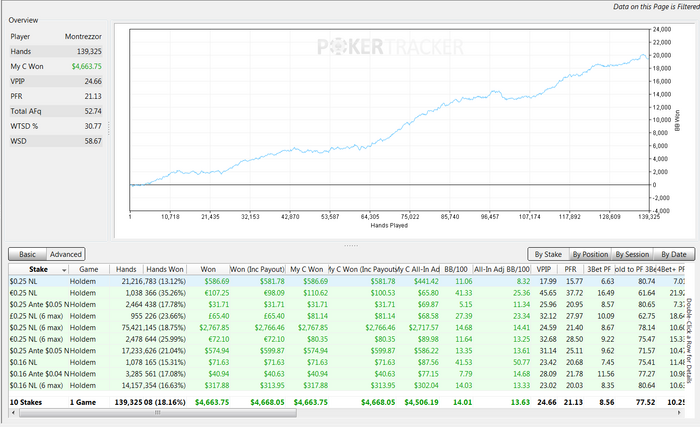Click the horizontal splitter grip above the table
Viewport: 700px width, 427px height.
tap(350, 244)
